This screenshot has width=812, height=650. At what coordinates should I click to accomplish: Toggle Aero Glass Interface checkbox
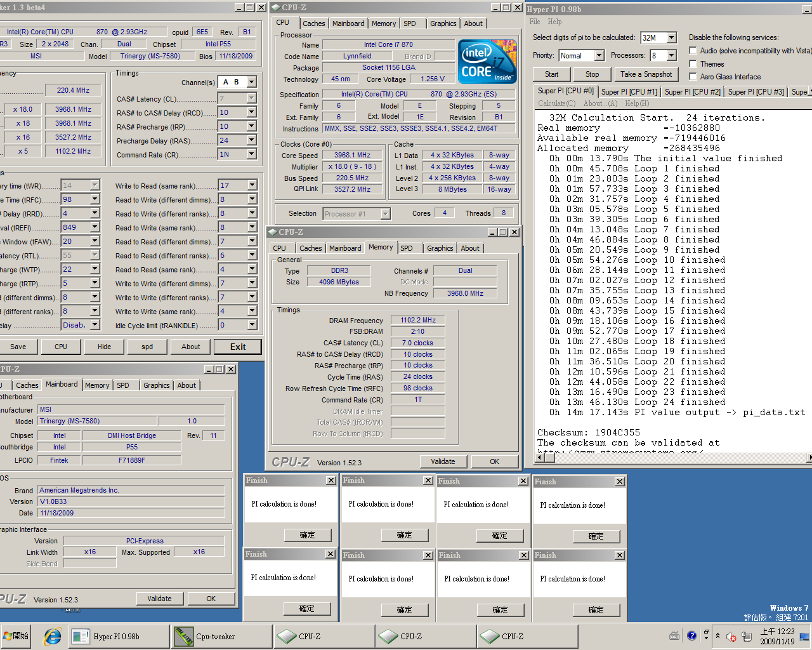[x=693, y=77]
